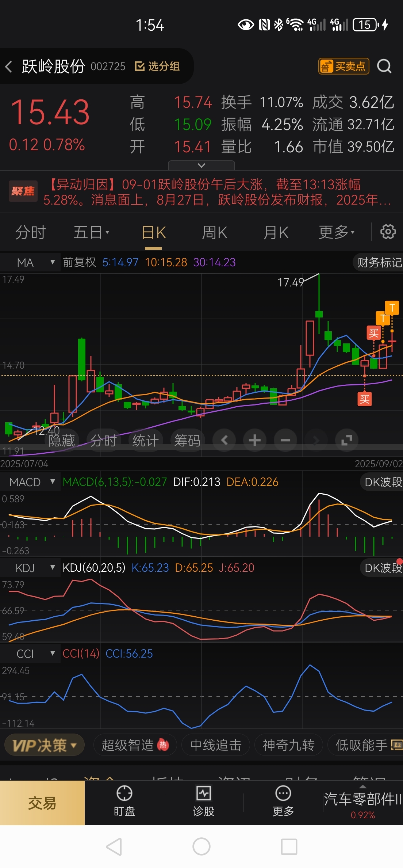Tap the 15.43 current price
403x868 pixels.
point(50,112)
